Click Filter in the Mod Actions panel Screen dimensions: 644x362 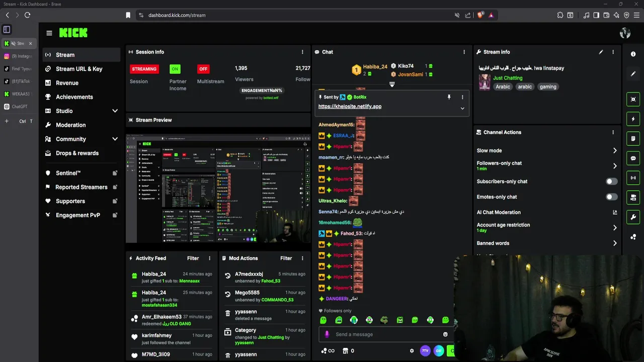[x=286, y=258]
